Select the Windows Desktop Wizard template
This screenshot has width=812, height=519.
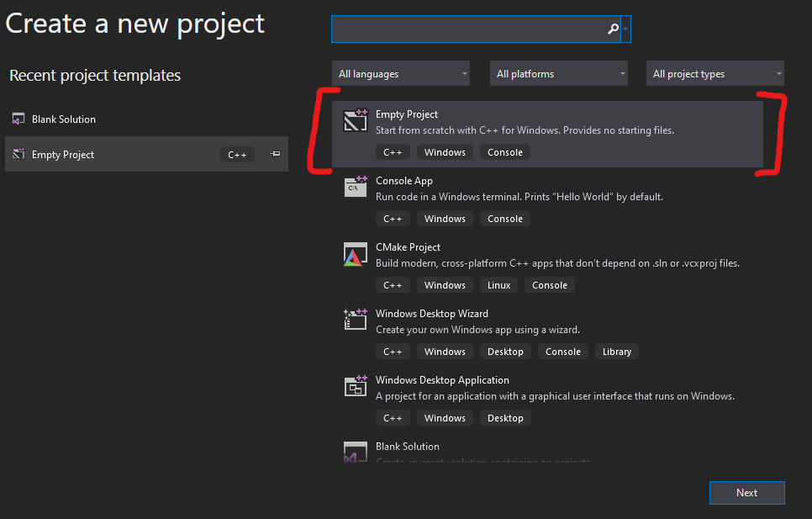(x=547, y=333)
